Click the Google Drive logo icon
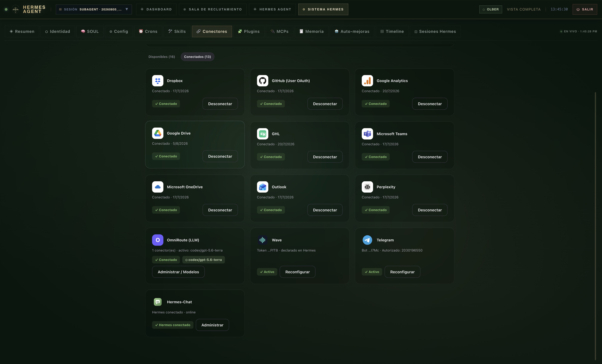Viewport: 602px width, 364px height. click(x=158, y=133)
